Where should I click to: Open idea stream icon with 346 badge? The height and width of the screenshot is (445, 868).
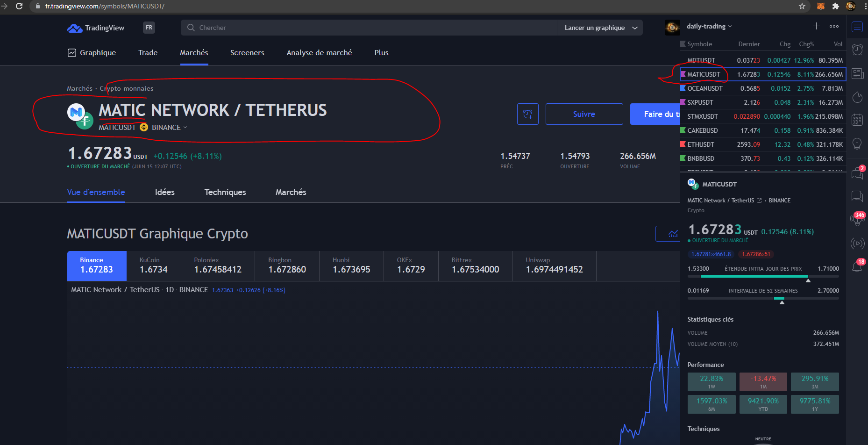(x=857, y=219)
